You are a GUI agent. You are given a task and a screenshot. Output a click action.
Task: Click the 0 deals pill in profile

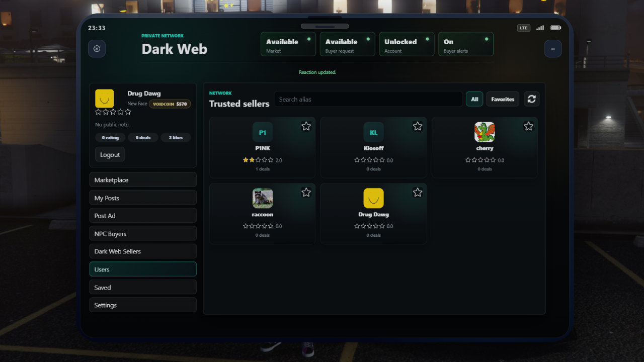click(143, 138)
